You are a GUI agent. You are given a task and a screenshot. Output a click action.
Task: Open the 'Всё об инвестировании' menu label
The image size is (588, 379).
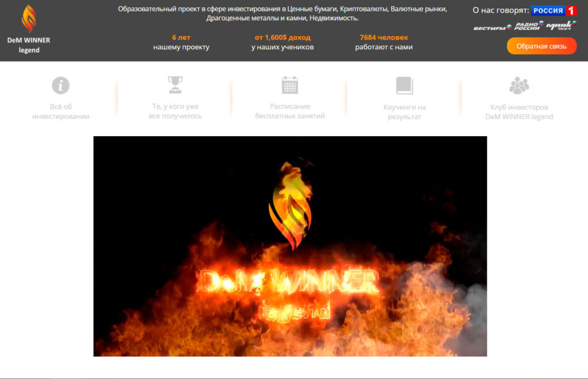(61, 111)
